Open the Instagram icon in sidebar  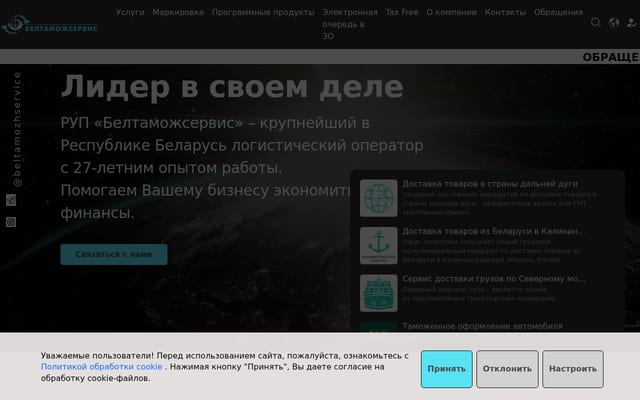point(11,222)
